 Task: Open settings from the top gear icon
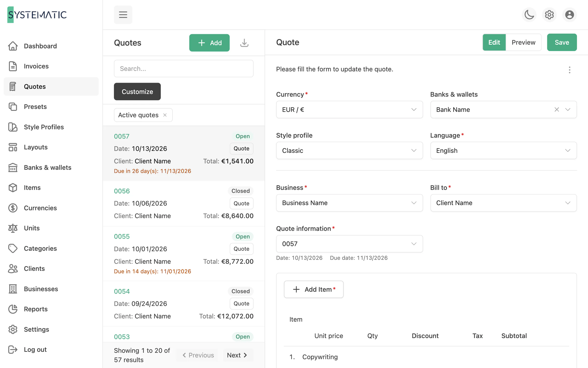point(549,15)
